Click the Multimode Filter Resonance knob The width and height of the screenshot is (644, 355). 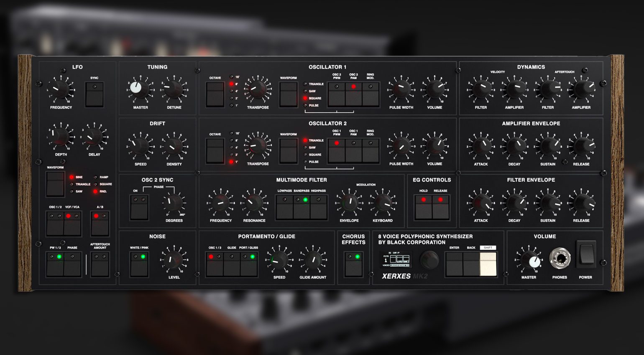(253, 203)
